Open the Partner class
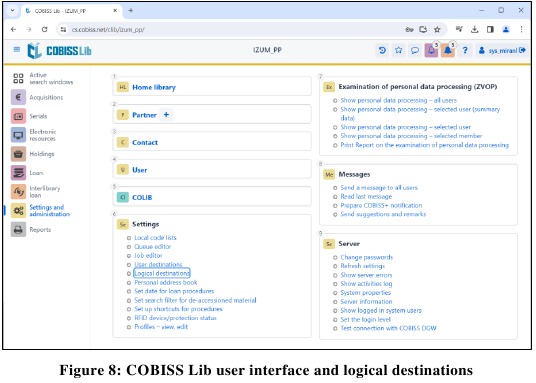Screen dimensions: 536x383 click(x=144, y=115)
